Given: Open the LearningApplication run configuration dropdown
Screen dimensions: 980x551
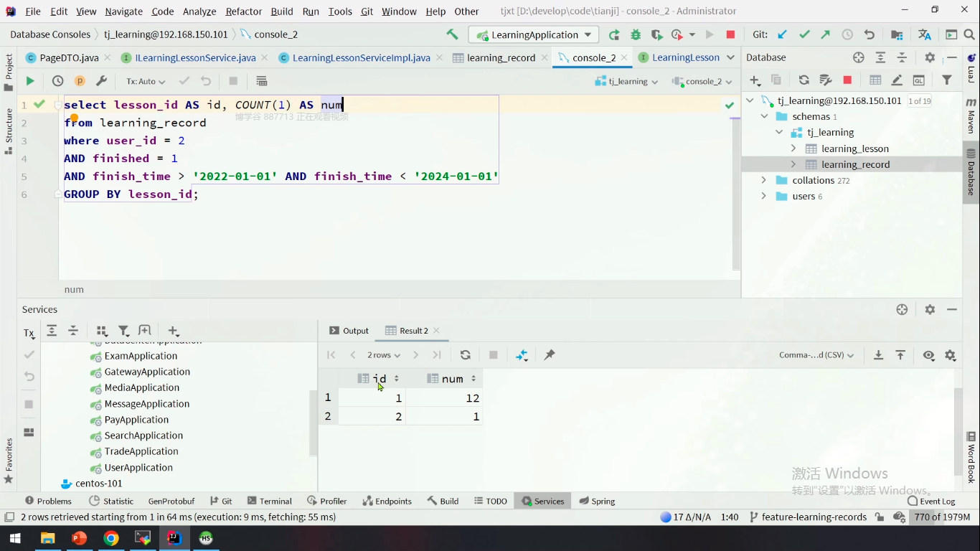Looking at the screenshot, I should [x=533, y=34].
